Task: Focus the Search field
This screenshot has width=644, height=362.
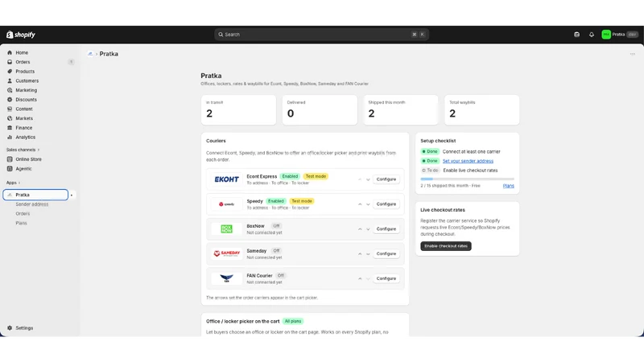Action: (x=321, y=35)
